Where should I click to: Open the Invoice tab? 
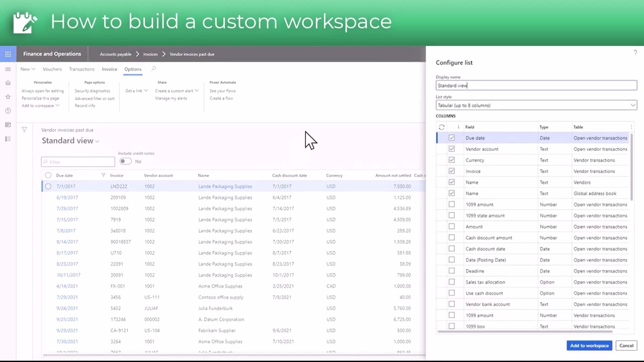tap(109, 69)
